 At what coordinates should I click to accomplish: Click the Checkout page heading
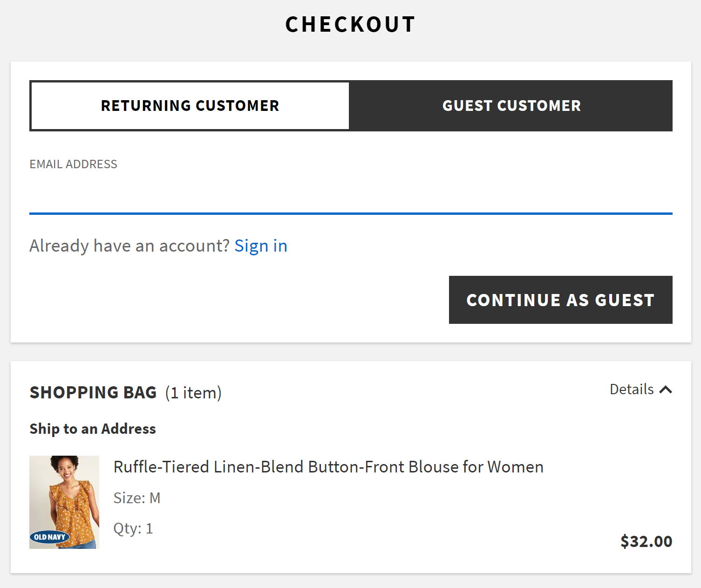[350, 25]
